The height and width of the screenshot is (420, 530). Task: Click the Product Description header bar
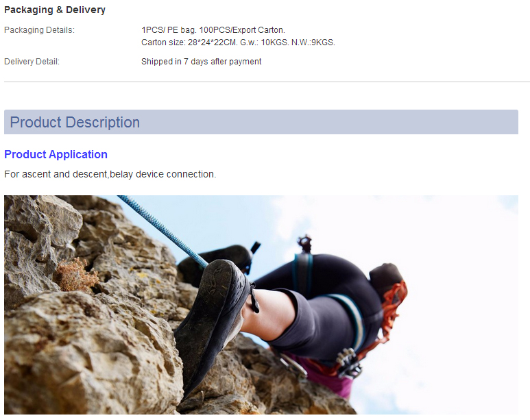pyautogui.click(x=261, y=122)
